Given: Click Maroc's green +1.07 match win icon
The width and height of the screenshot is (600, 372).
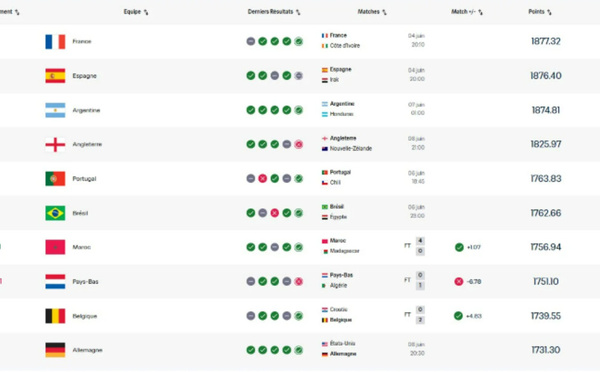Looking at the screenshot, I should tap(459, 247).
